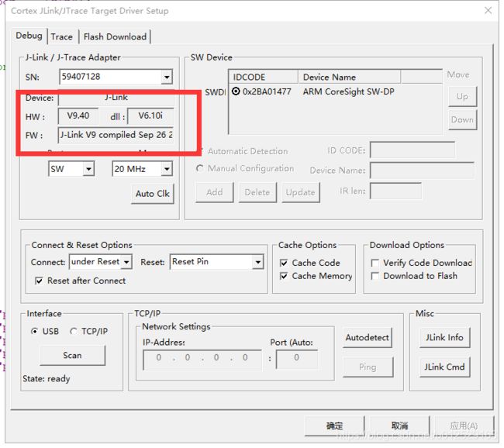This screenshot has height=448, width=504.
Task: Toggle the Cache Memory checkbox
Action: tap(284, 276)
